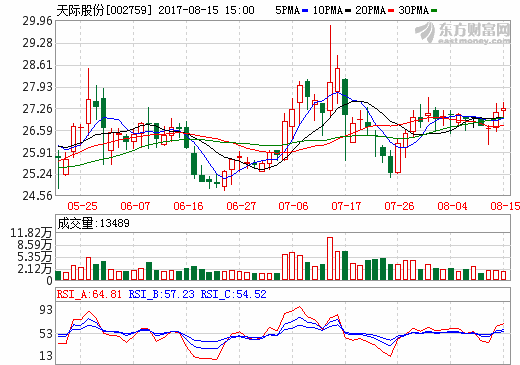Click the 5PMA legend label
This screenshot has width=520, height=365.
tap(288, 10)
